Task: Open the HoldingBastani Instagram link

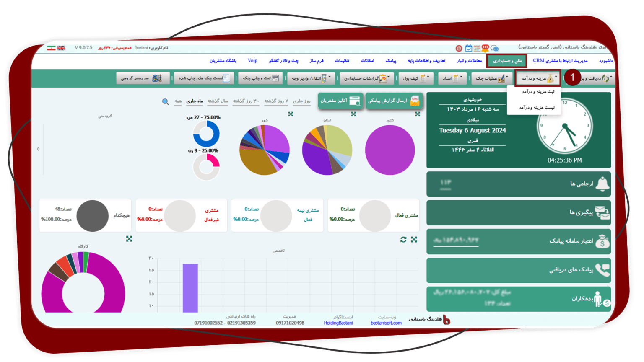Action: (338, 323)
